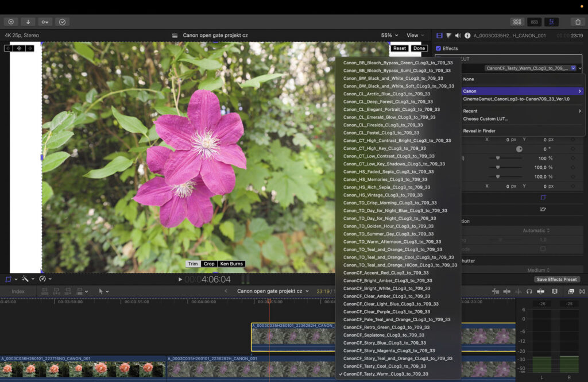Open the View dropdown menu
588x382 pixels.
416,35
